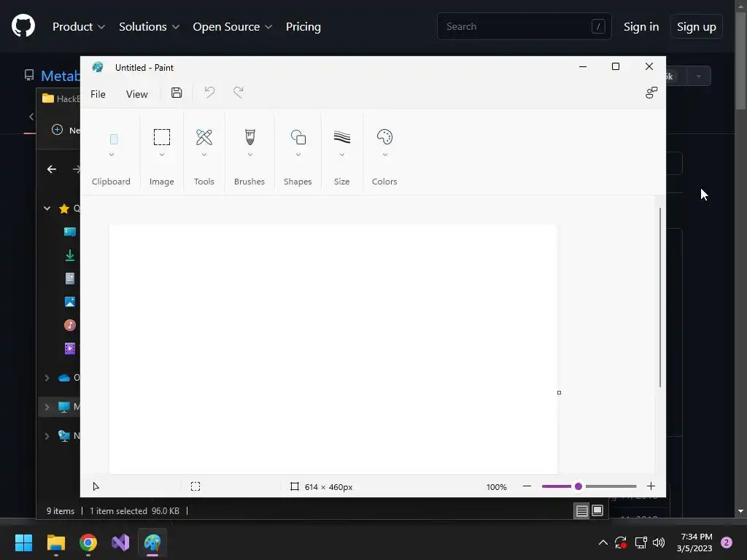Collapse the Quick access tree node

click(x=47, y=208)
